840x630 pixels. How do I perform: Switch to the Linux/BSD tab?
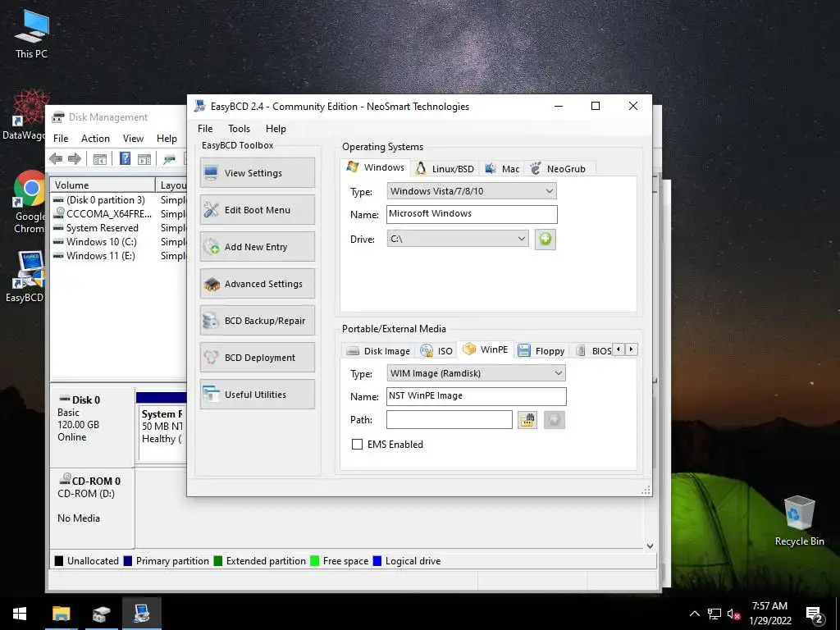[x=445, y=169]
